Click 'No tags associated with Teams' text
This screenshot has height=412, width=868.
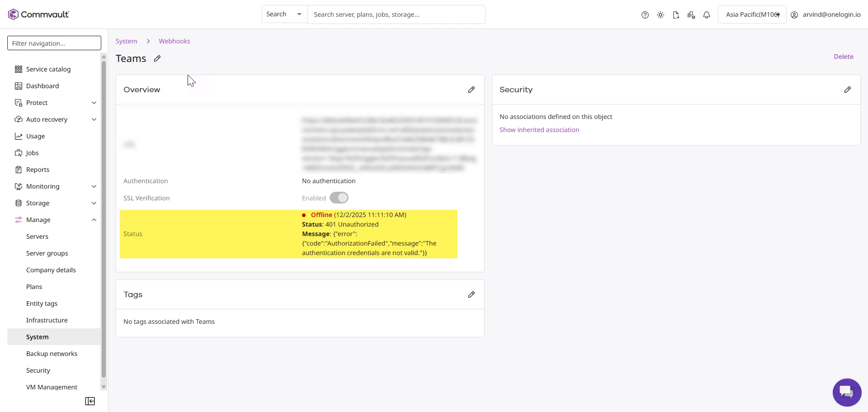click(169, 322)
